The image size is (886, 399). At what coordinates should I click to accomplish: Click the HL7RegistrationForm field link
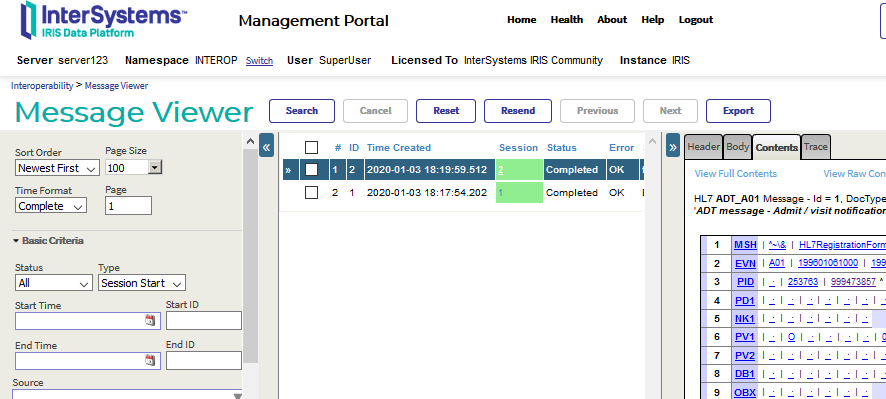pos(842,245)
